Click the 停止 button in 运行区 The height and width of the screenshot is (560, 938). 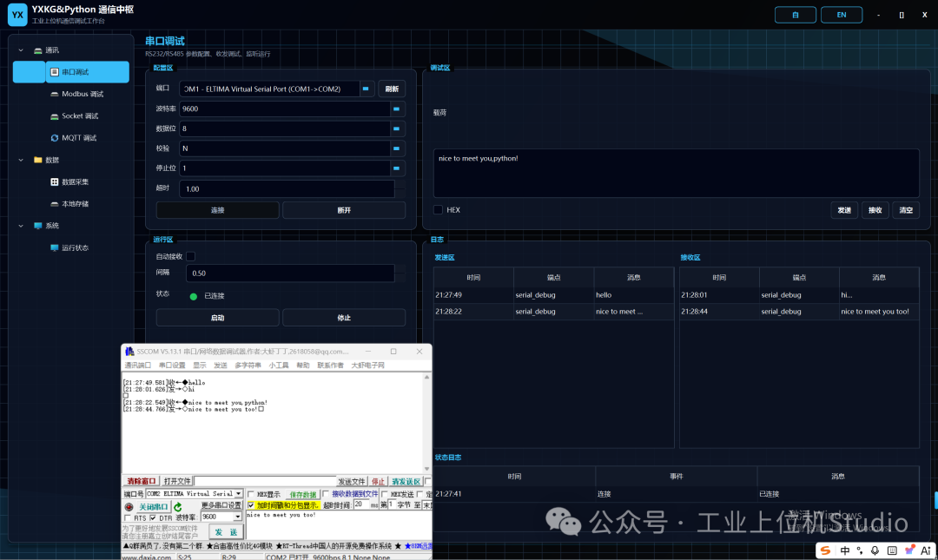(344, 318)
